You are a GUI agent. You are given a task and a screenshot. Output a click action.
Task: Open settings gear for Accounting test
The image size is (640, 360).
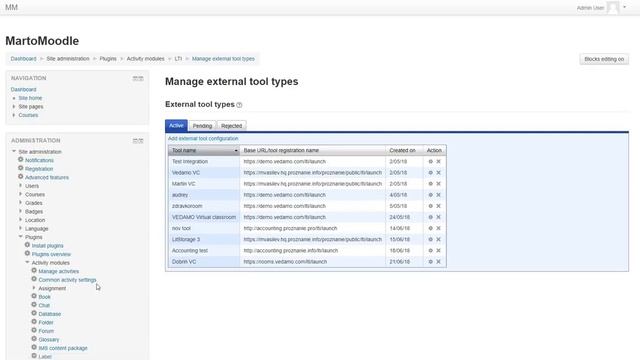point(430,251)
